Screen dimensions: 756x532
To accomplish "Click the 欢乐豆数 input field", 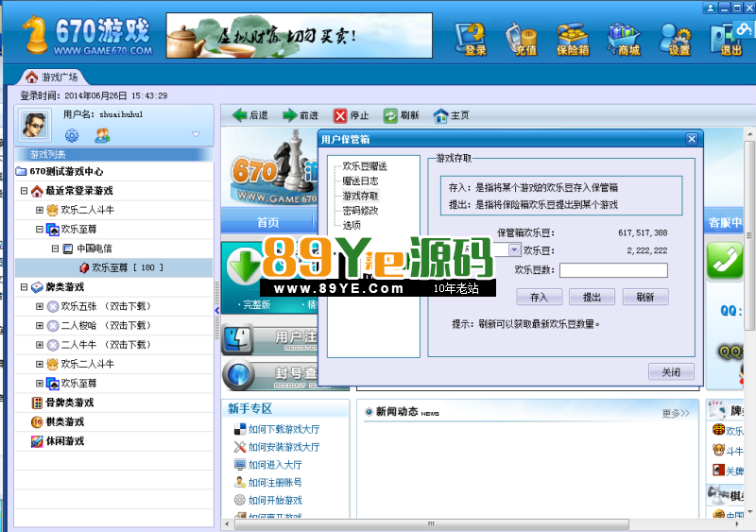I will pos(613,270).
